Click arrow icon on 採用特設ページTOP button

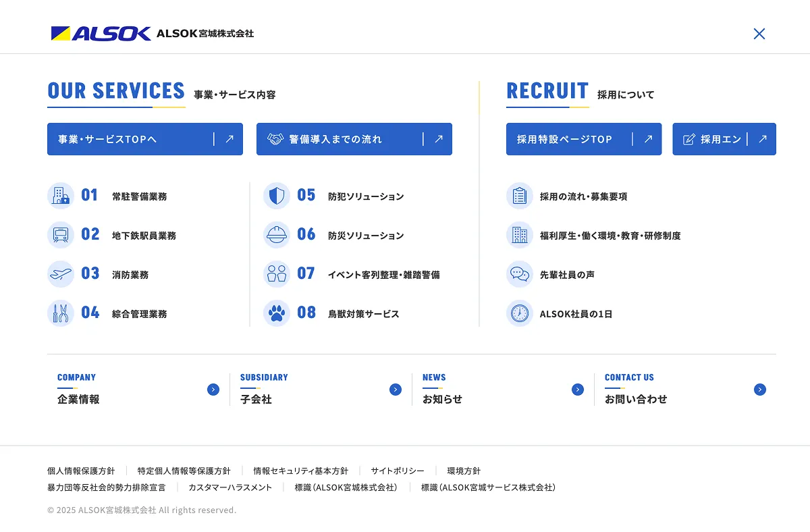pyautogui.click(x=648, y=139)
